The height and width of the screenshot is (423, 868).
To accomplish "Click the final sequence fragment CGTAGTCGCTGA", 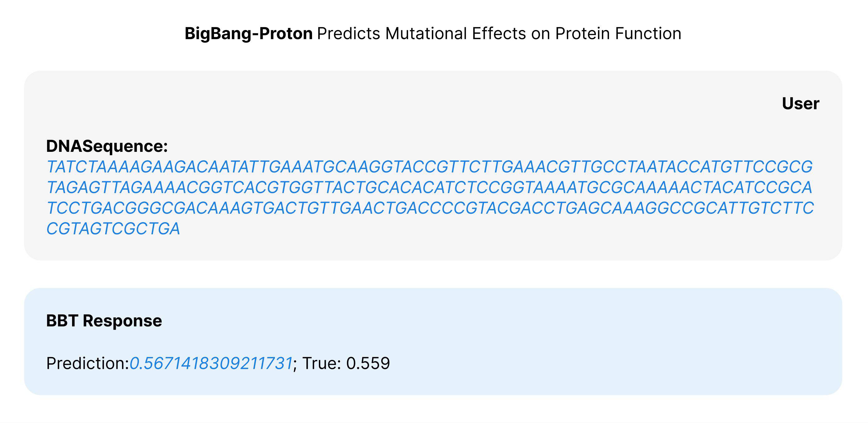I will 113,229.
